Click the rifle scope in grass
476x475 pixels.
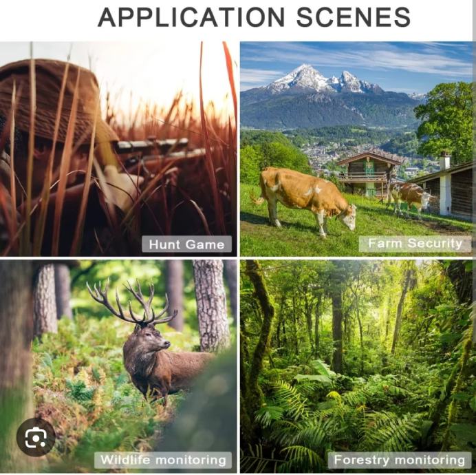153,145
